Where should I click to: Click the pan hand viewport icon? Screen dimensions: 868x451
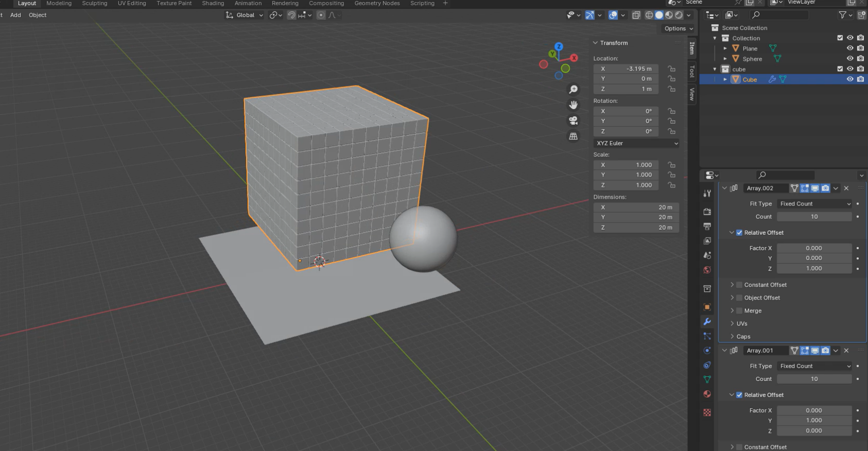click(573, 105)
